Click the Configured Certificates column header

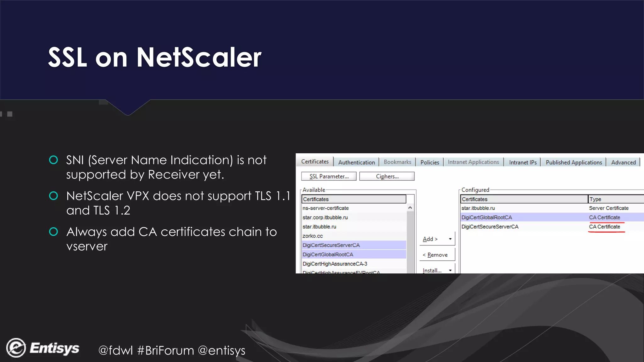[x=524, y=199]
